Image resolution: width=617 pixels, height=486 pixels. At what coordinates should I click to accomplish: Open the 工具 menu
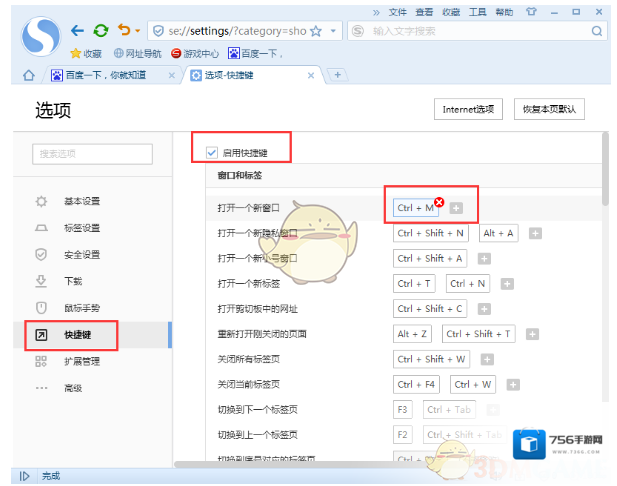(x=478, y=12)
